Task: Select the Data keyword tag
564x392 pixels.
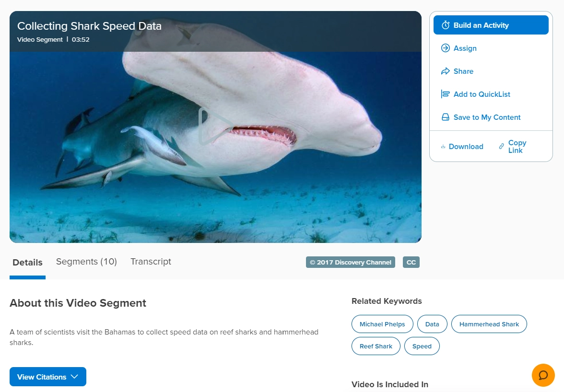Action: (432, 324)
